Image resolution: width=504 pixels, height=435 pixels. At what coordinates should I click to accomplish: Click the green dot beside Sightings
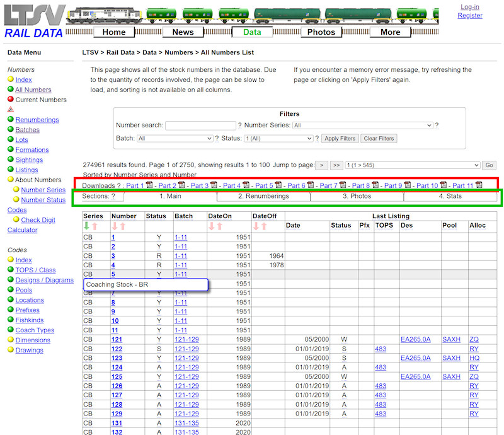coord(10,159)
